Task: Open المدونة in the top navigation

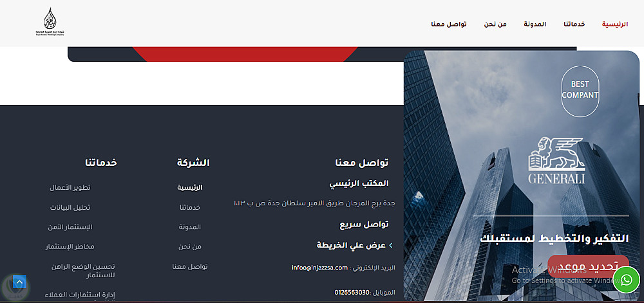Action: 535,24
